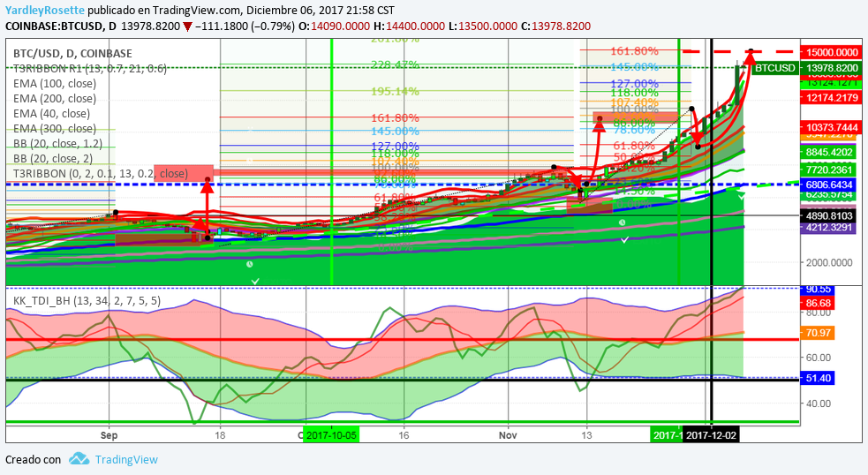This screenshot has height=475, width=868.
Task: Click the 2017-10-05 green date marker
Action: point(331,435)
